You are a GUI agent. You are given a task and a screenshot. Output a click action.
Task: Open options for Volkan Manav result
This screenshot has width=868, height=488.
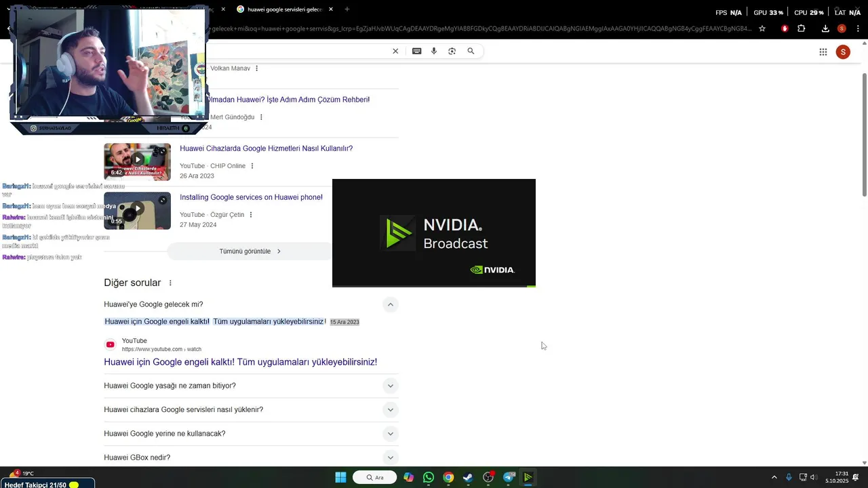pos(256,68)
